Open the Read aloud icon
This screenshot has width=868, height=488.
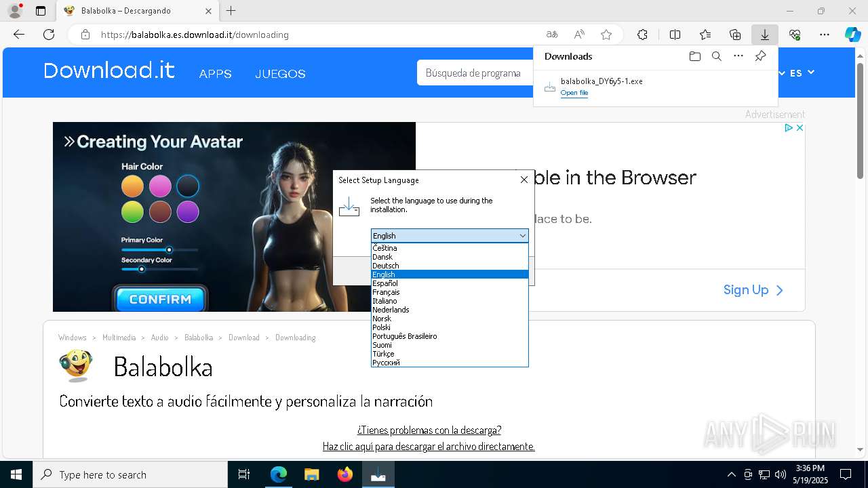point(579,35)
